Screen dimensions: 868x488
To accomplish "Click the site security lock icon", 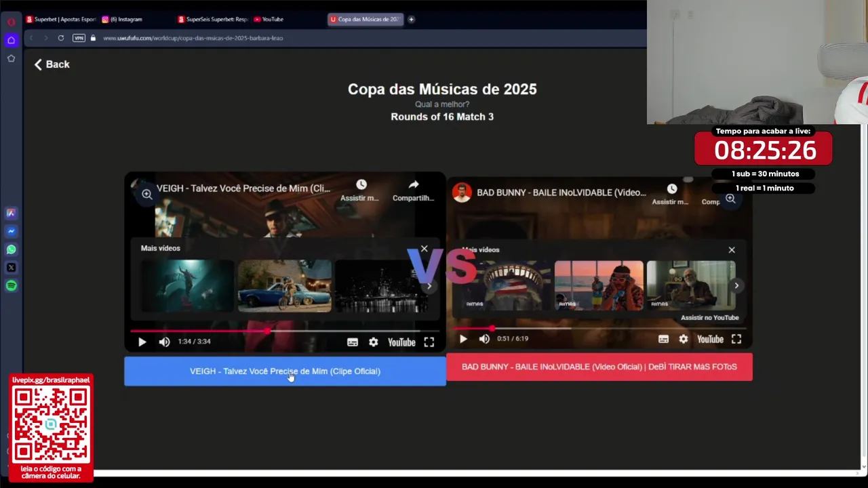I will [93, 38].
